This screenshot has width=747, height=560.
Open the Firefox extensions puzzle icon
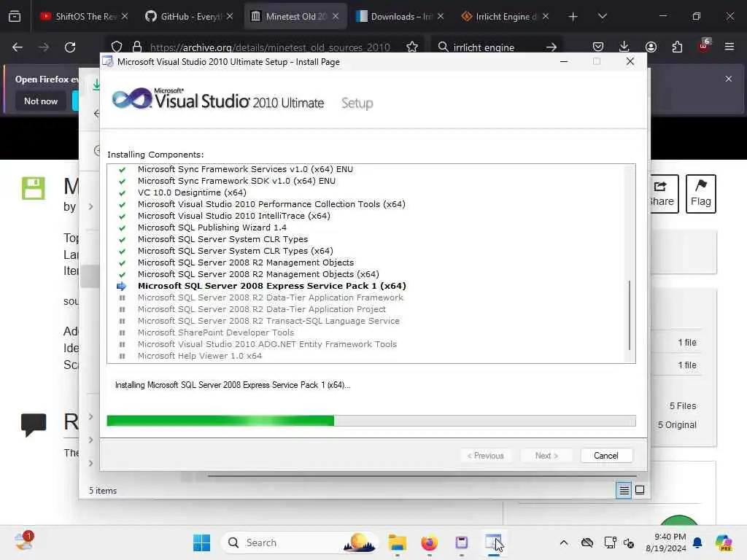[677, 47]
